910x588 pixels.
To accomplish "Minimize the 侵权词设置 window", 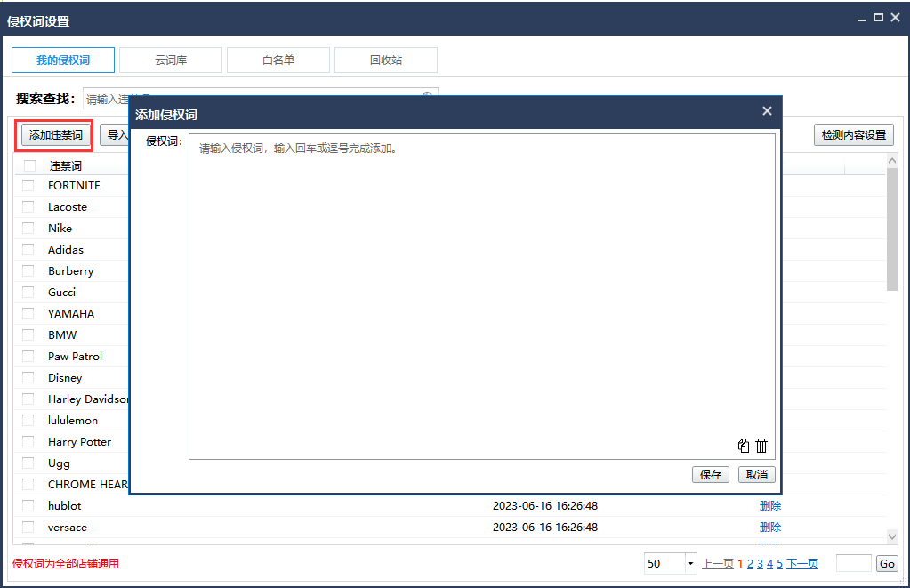I will point(862,19).
